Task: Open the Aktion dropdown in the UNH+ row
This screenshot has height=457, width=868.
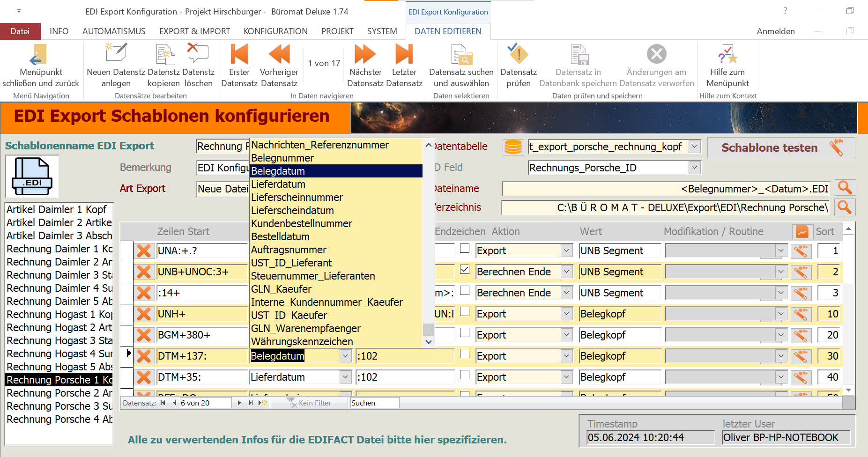Action: (x=566, y=314)
